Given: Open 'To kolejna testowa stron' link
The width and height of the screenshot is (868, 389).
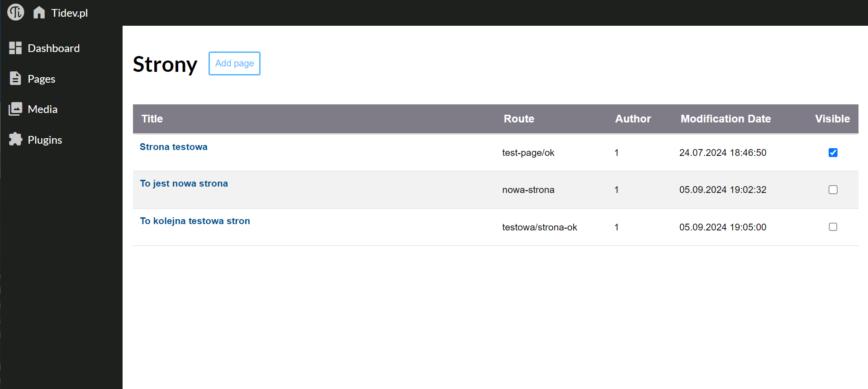Looking at the screenshot, I should tap(194, 221).
